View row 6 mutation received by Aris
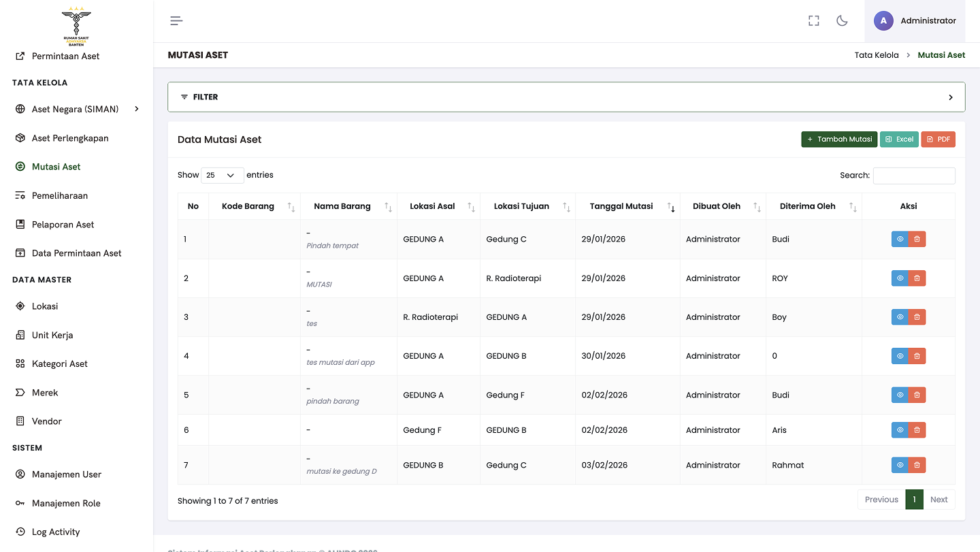This screenshot has height=552, width=980. coord(900,430)
